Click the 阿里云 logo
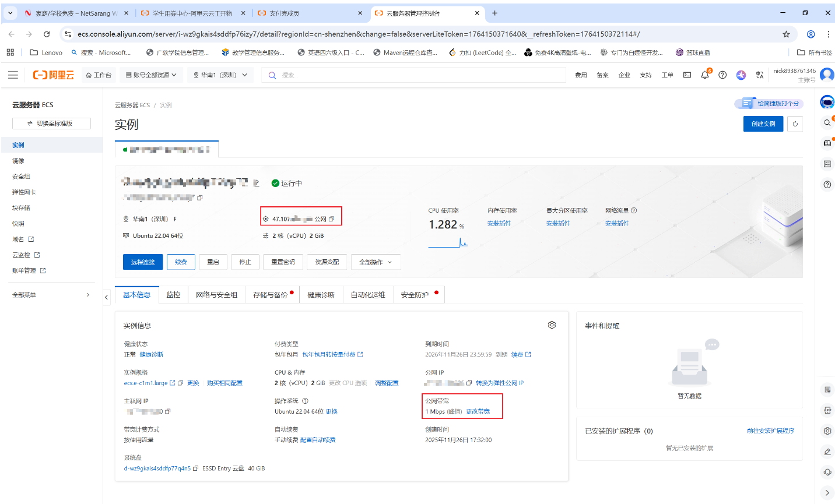 point(54,75)
